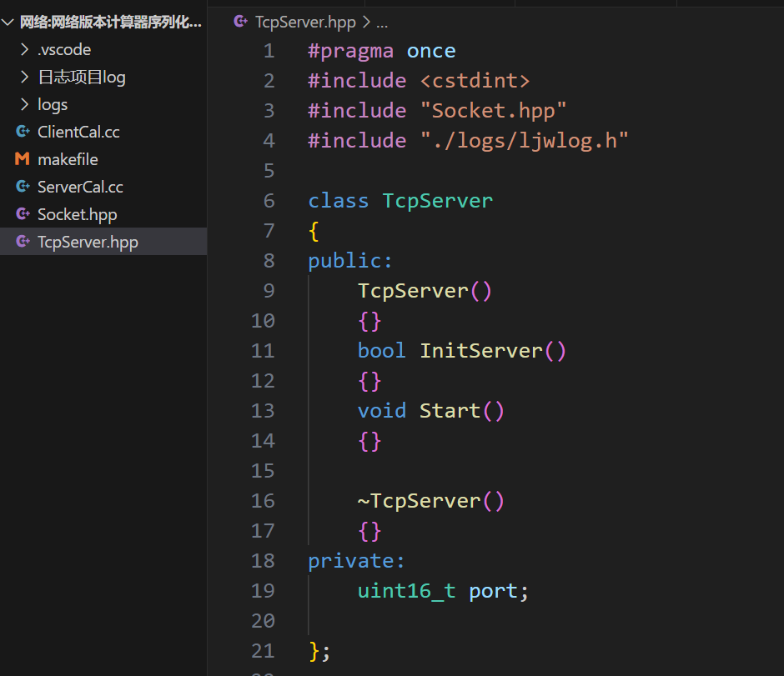Click the TcpServer.hpp file icon in explorer

point(23,242)
